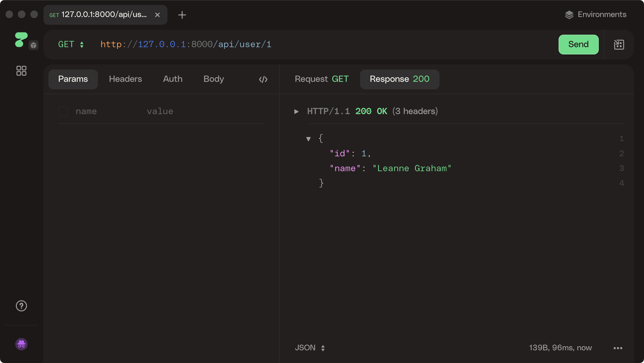Click the purple incognito cookie icon
Screen dimensions: 644x363
point(21,344)
